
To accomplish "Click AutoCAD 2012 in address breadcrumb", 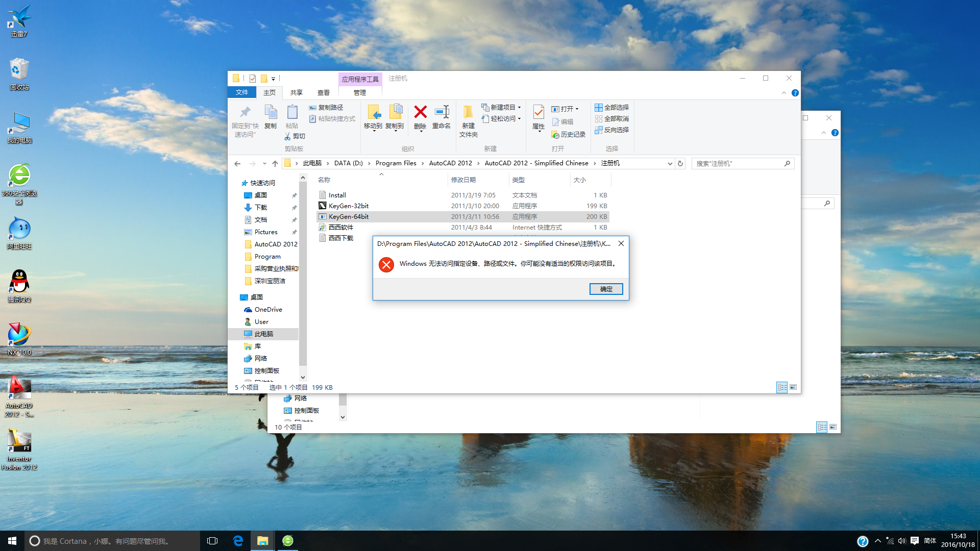I will tap(451, 163).
